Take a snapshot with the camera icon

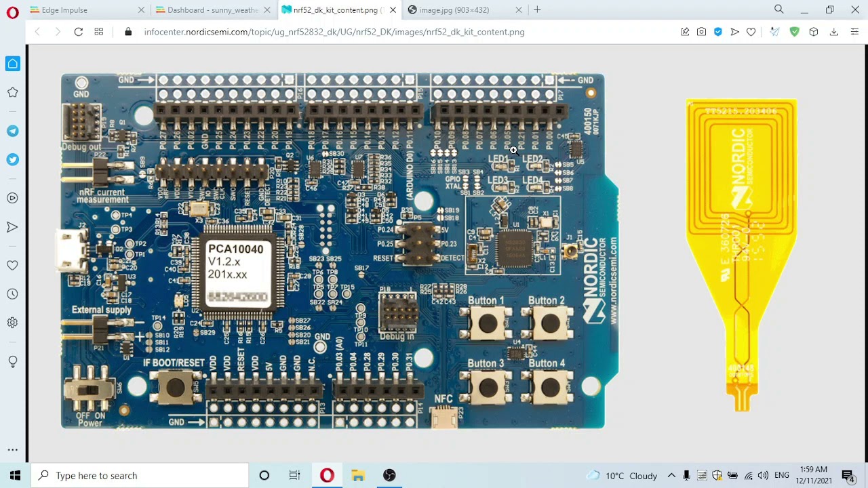pos(701,32)
